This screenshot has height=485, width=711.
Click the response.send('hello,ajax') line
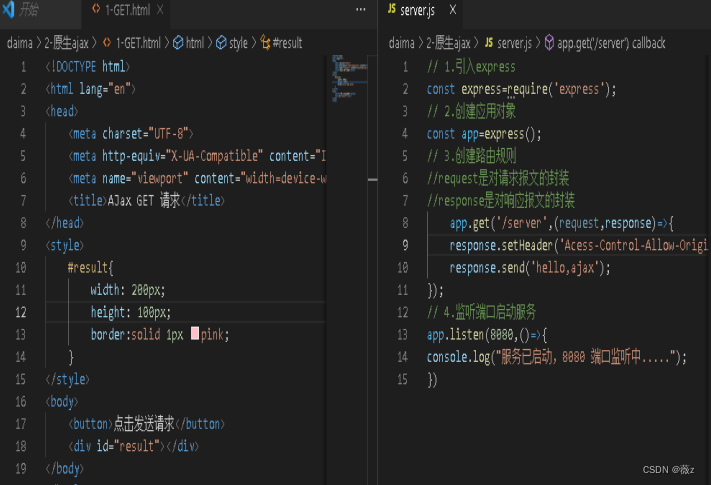pyautogui.click(x=530, y=268)
